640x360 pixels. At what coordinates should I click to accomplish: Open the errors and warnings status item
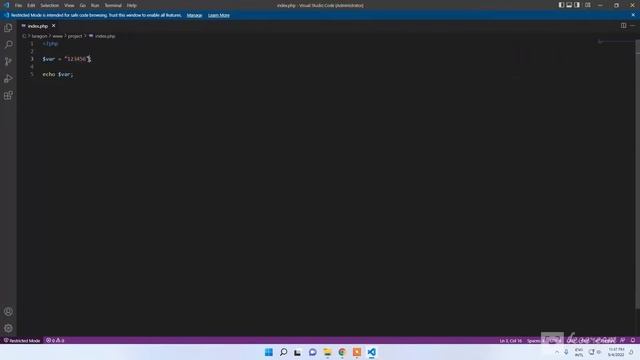click(55, 340)
